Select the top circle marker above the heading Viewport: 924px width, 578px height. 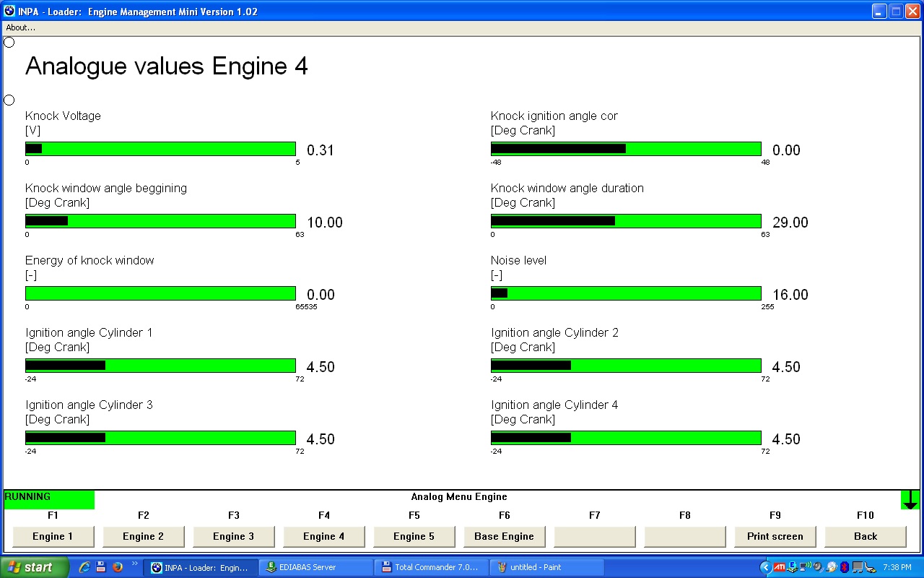click(x=9, y=43)
